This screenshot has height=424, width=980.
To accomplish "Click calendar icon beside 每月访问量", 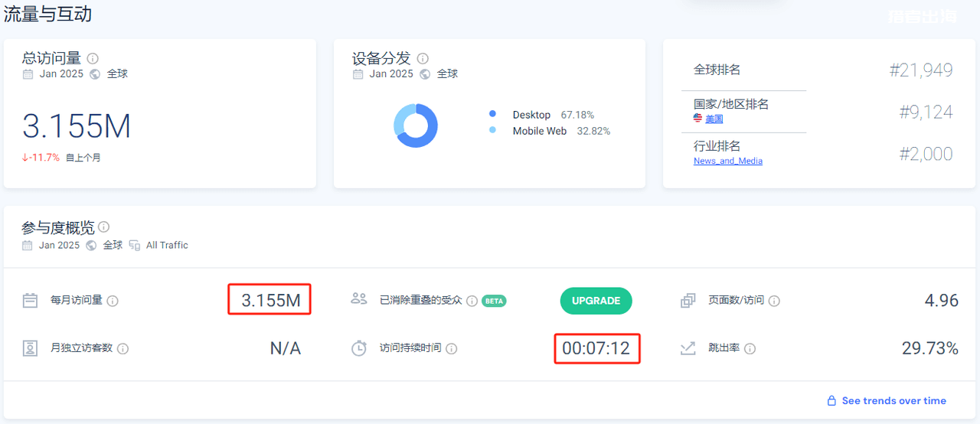I will [30, 300].
